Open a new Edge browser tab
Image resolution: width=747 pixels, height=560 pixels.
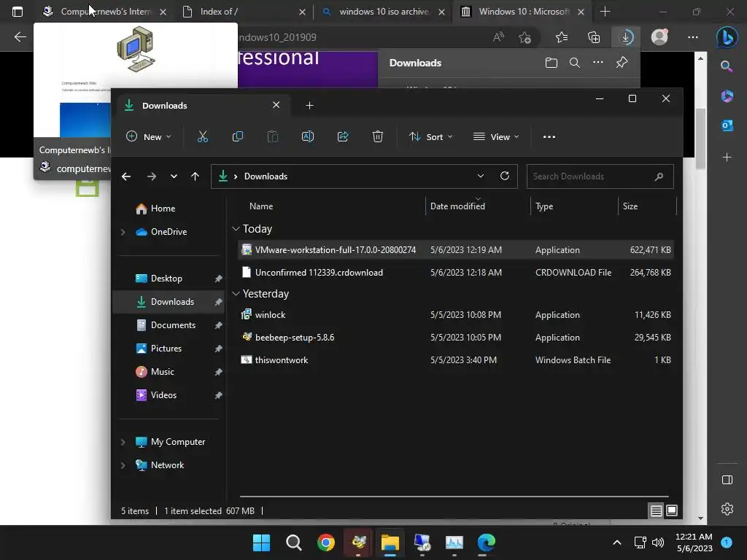605,12
